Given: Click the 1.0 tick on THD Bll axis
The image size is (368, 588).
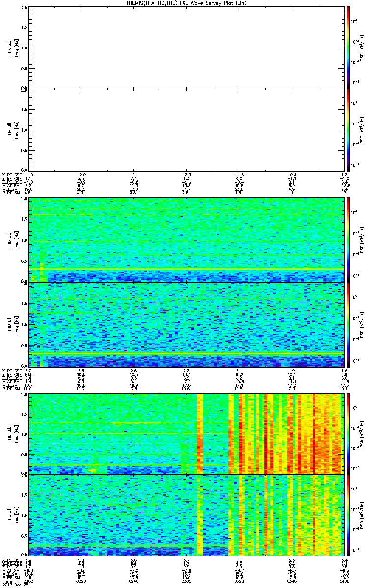Looking at the screenshot, I should click(x=24, y=325).
